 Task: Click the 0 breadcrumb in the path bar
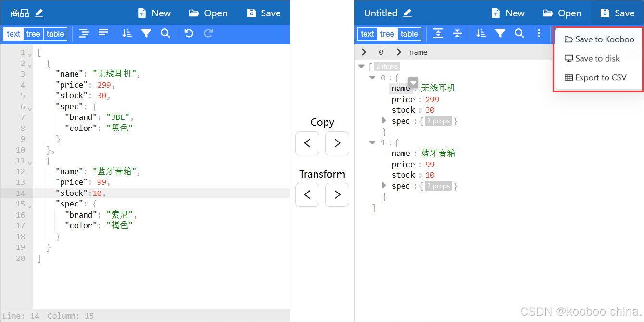[x=381, y=52]
